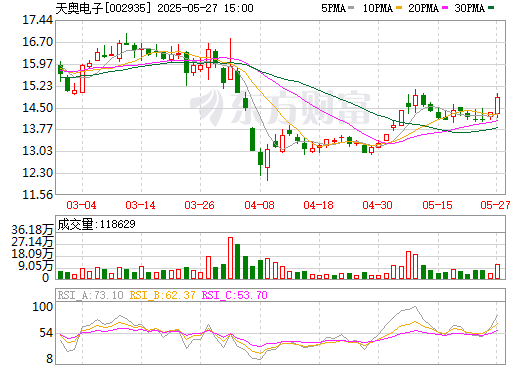
Task: Click the 14.50 price axis label
Action: (37, 108)
